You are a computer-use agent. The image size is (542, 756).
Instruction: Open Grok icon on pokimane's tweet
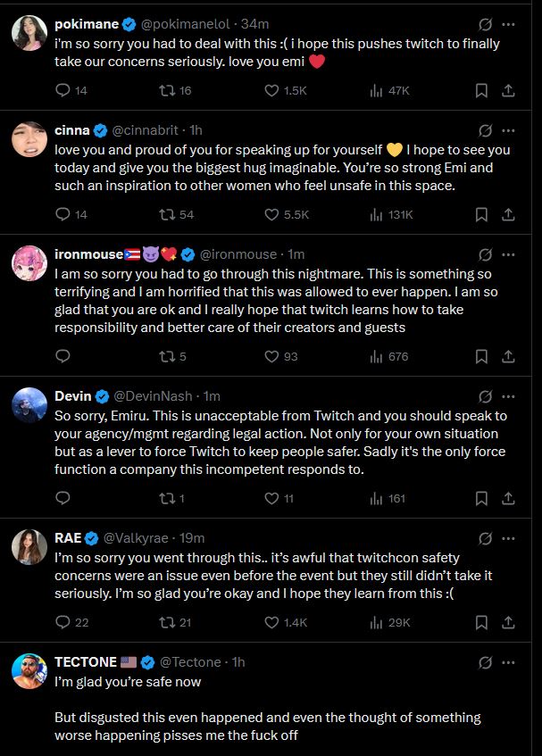pos(485,24)
